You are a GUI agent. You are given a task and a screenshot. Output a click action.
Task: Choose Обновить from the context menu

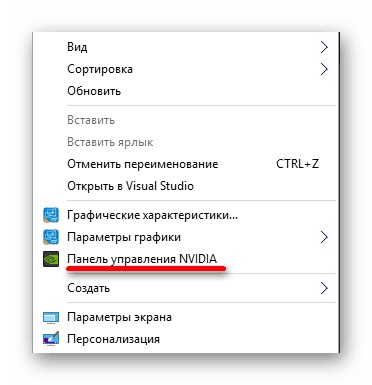pyautogui.click(x=94, y=91)
